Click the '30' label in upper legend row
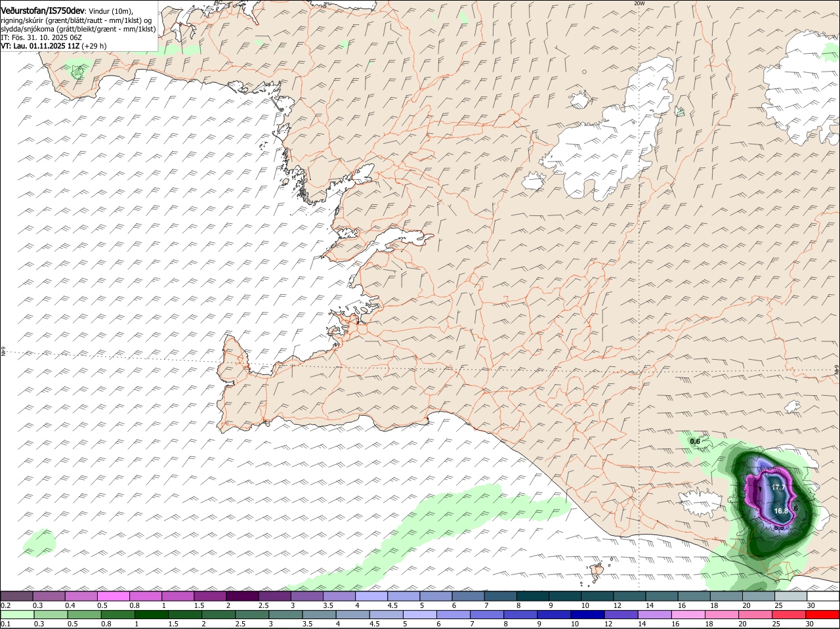Image resolution: width=840 pixels, height=629 pixels. (810, 605)
